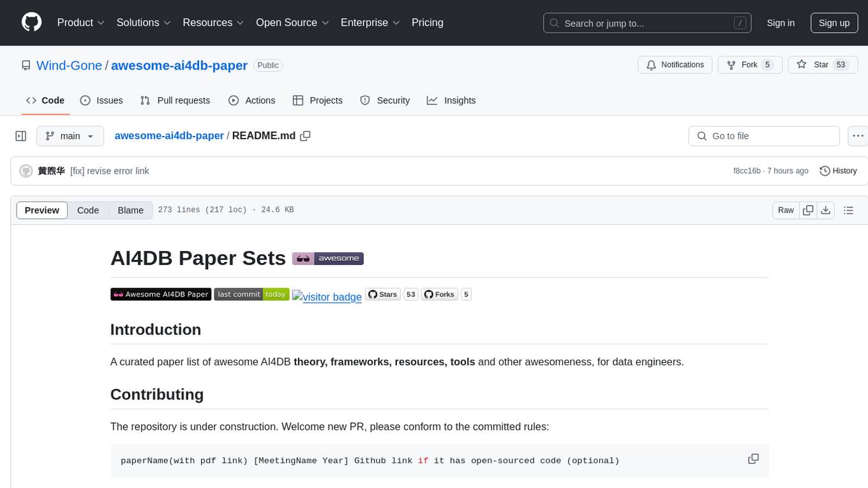Click the Sign up button
868x488 pixels.
[x=834, y=23]
